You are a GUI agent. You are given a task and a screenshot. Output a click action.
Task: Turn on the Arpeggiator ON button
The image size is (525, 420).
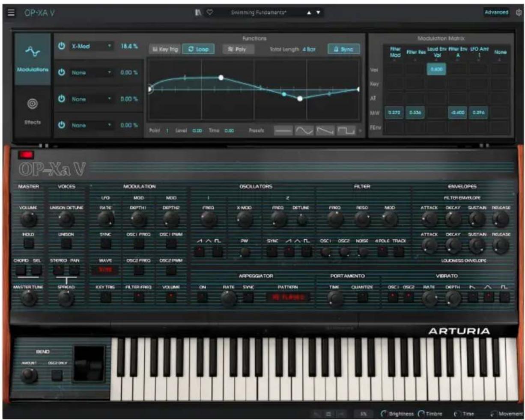(x=203, y=297)
